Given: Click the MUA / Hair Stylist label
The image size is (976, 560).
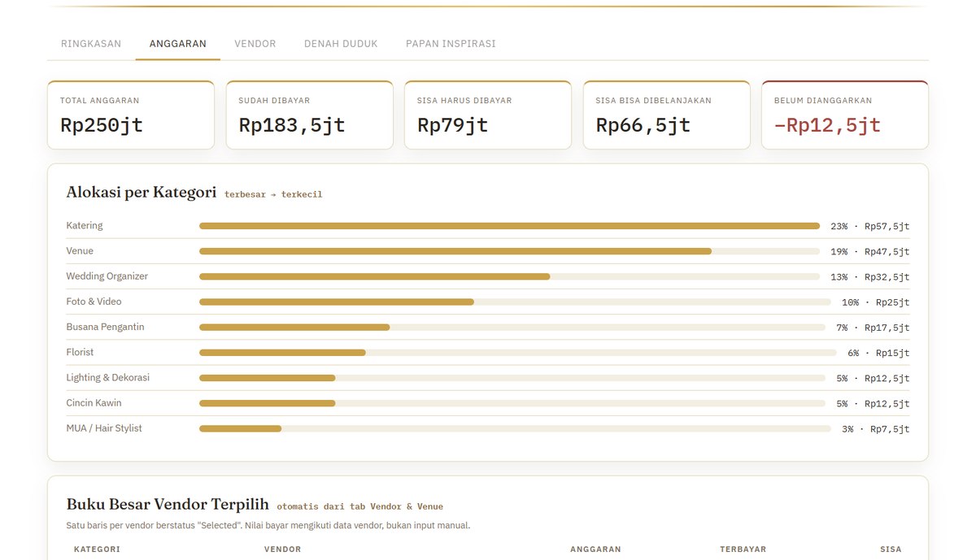Looking at the screenshot, I should click(104, 428).
